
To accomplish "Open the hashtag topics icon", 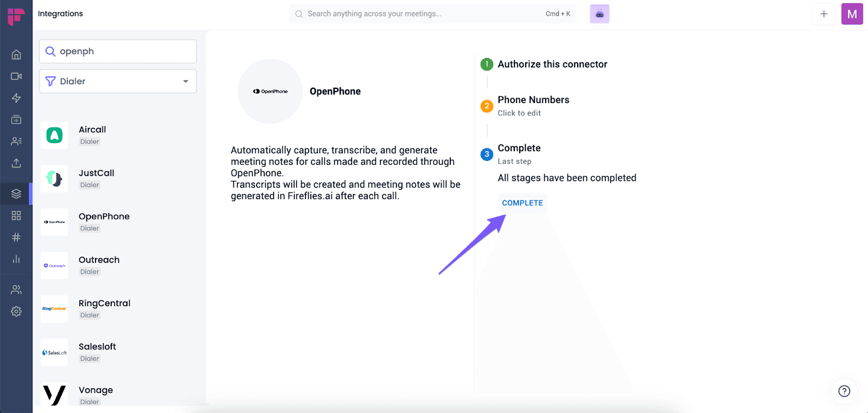I will point(16,237).
